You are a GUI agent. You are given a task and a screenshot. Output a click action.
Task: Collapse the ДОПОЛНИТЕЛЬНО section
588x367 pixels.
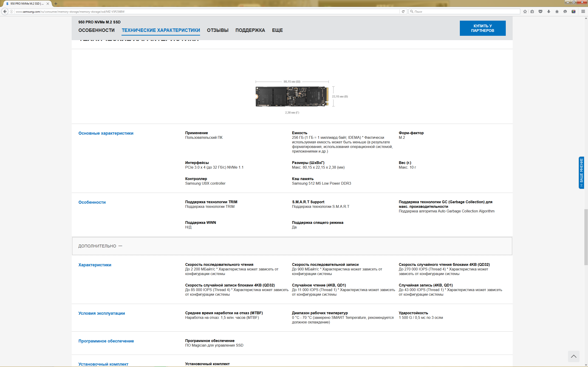pos(100,246)
